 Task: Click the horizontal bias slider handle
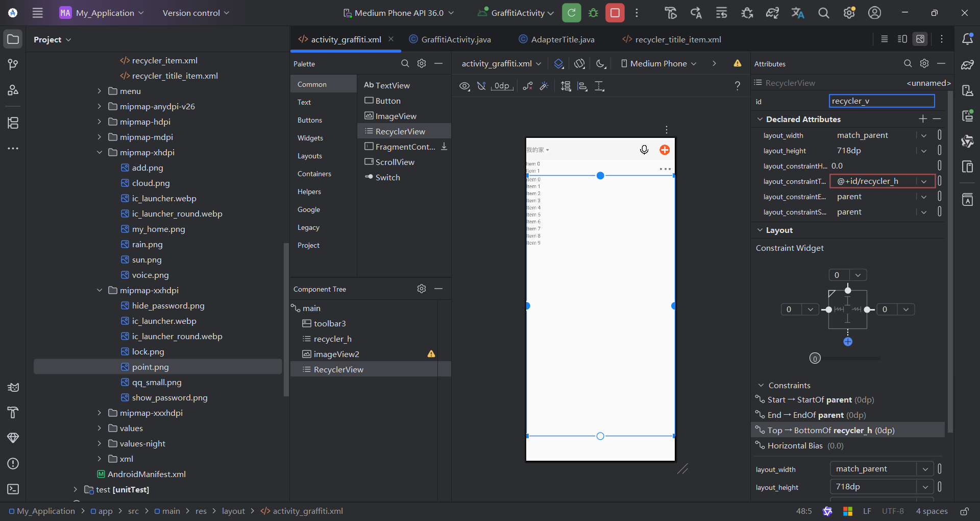pyautogui.click(x=815, y=358)
